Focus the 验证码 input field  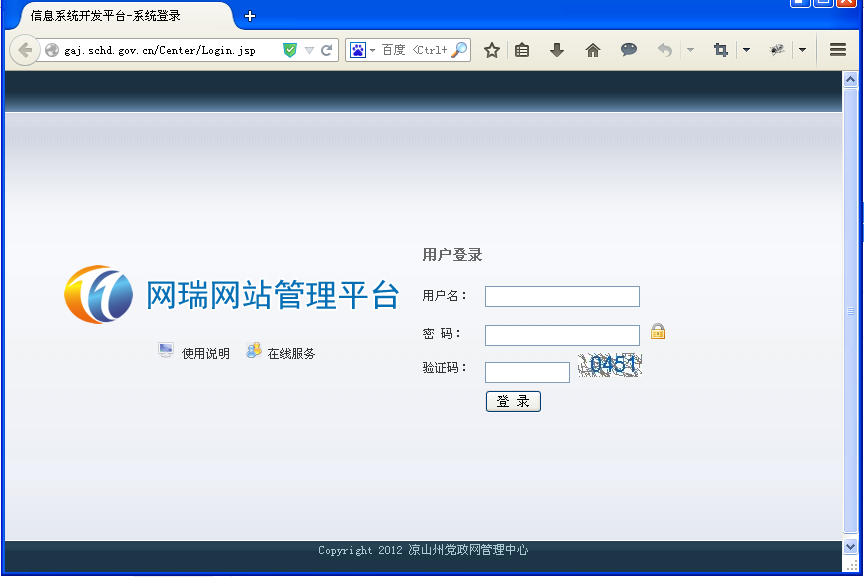[527, 373]
